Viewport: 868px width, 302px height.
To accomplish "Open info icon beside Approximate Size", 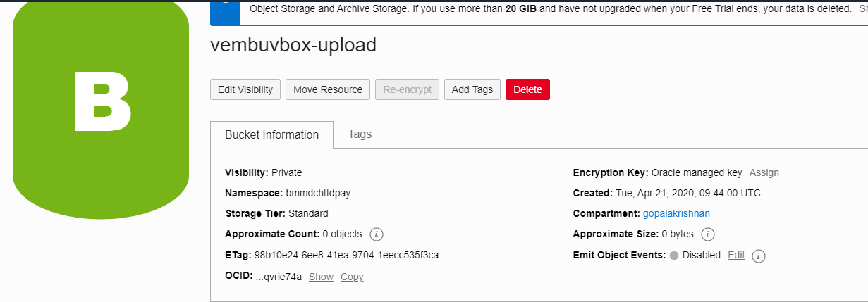I will click(708, 234).
